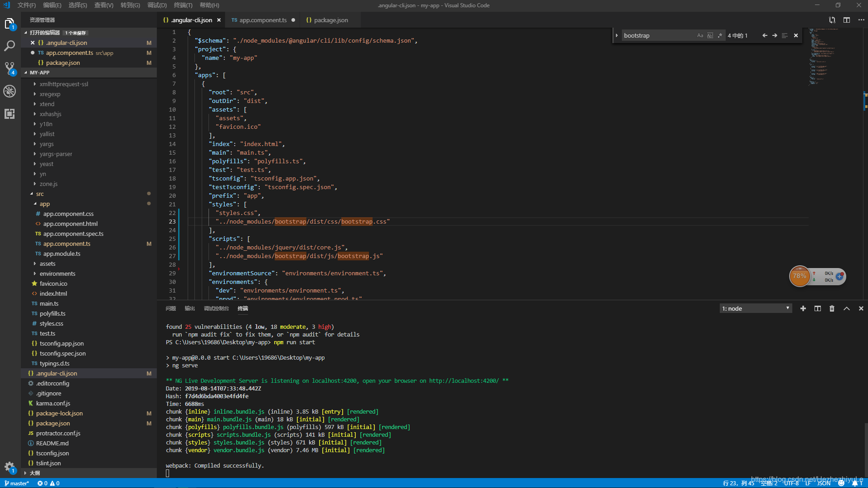Create a new terminal with plus icon

coord(803,308)
